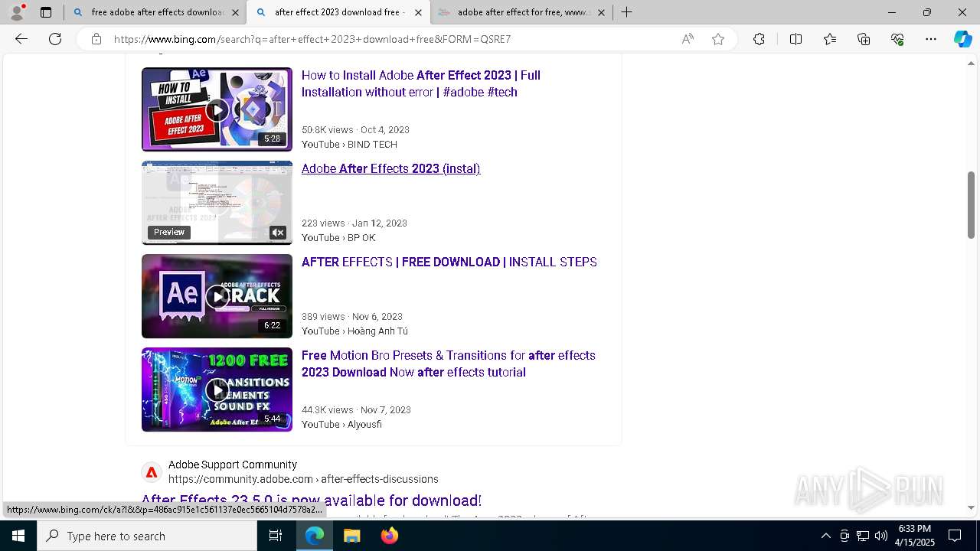
Task: Go back to the previous page
Action: (x=21, y=39)
